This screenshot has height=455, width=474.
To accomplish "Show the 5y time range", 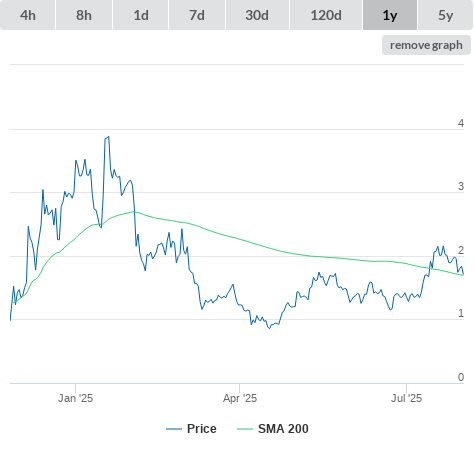I will 445,15.
